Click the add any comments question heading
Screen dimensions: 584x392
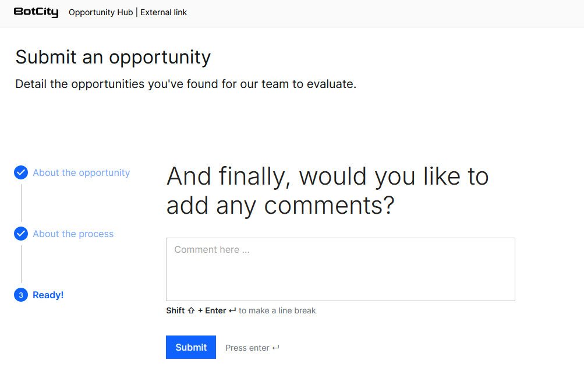coord(327,190)
